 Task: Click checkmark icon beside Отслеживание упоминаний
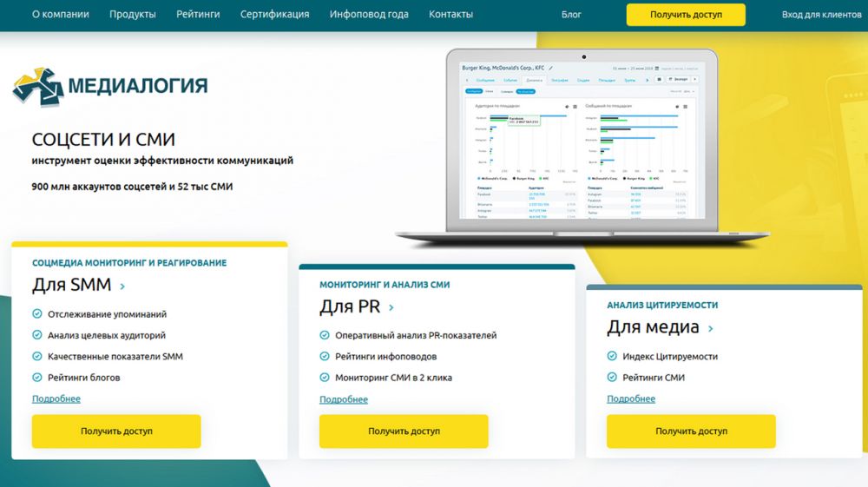(37, 314)
